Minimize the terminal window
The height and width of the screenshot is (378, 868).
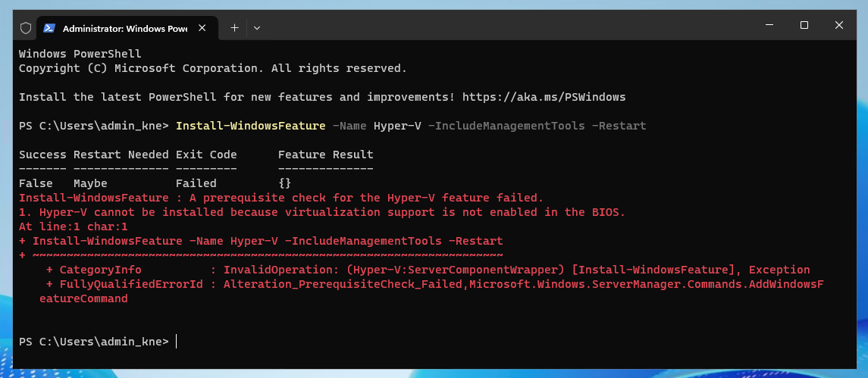769,25
